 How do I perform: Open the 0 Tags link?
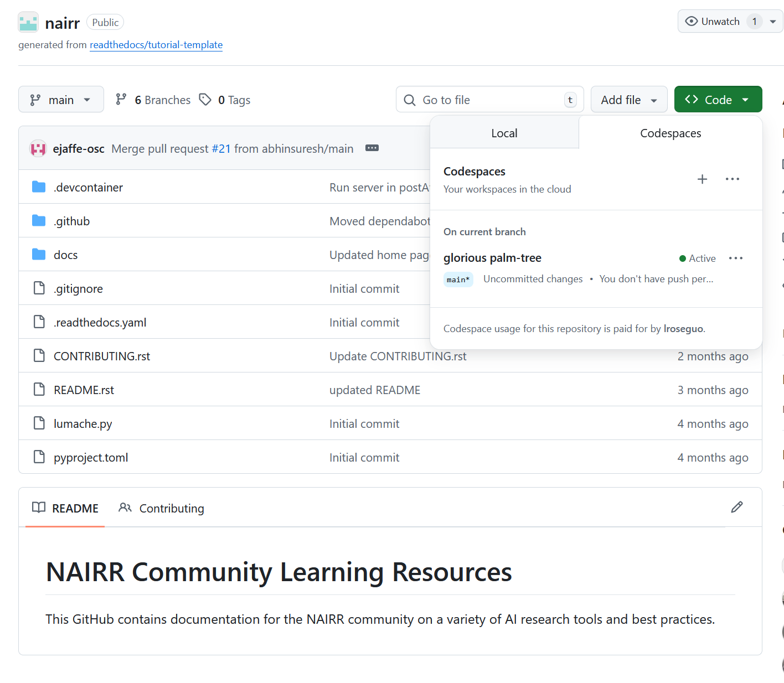tap(225, 100)
